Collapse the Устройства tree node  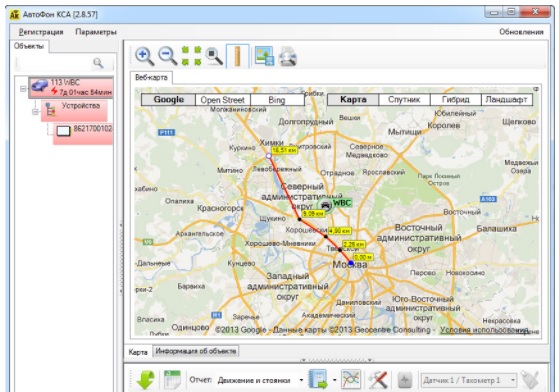click(x=35, y=112)
